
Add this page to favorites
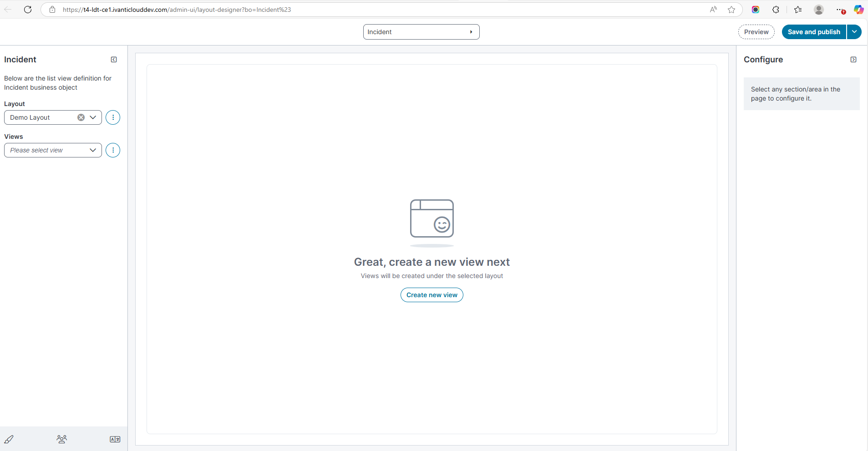click(x=731, y=10)
